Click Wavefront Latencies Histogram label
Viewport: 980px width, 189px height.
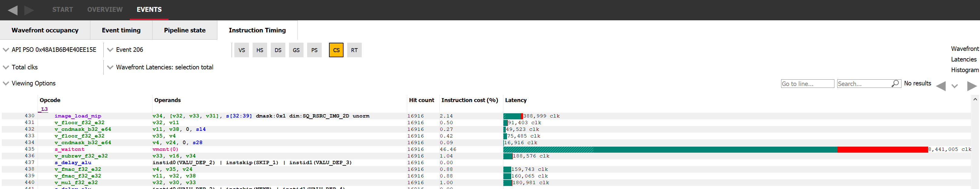[965, 59]
